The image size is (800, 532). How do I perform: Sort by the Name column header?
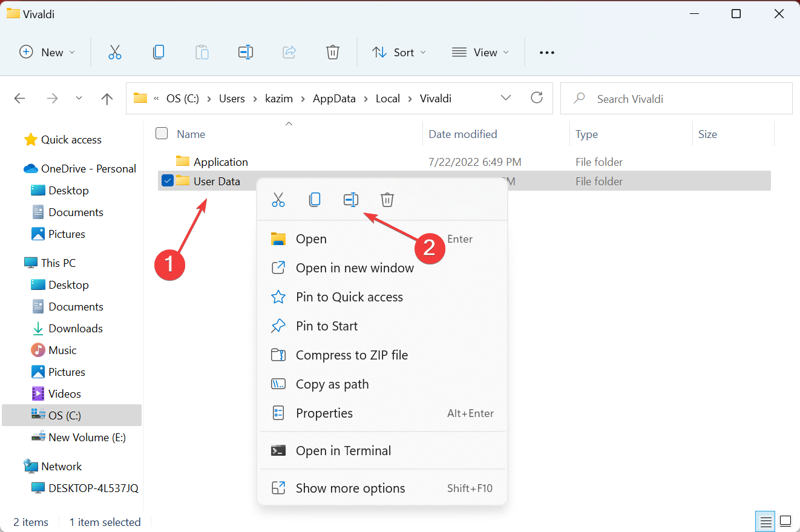pos(191,134)
